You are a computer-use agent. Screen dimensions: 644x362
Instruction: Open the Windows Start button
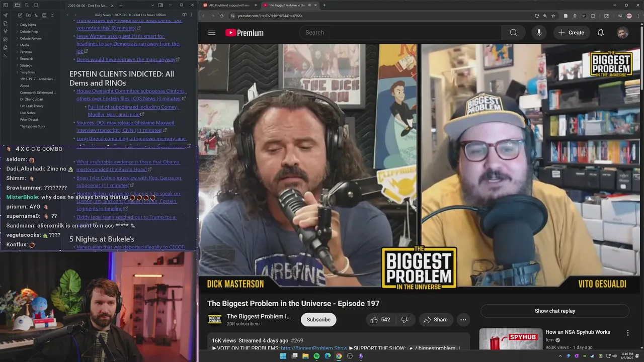coord(283,356)
